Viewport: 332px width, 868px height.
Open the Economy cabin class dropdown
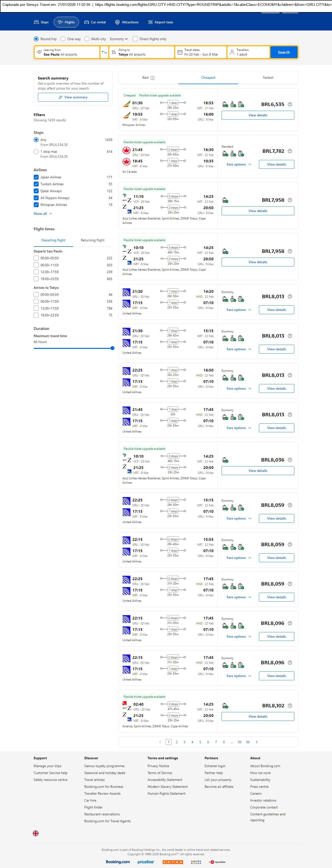click(119, 39)
